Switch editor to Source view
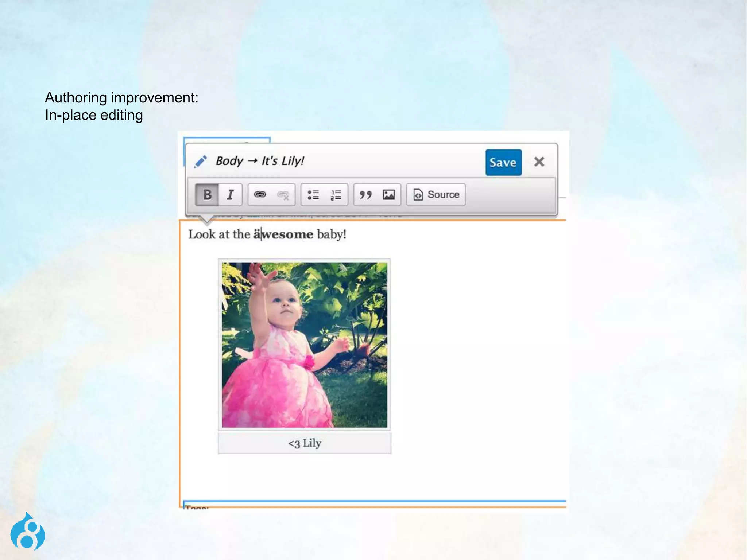 coord(436,195)
